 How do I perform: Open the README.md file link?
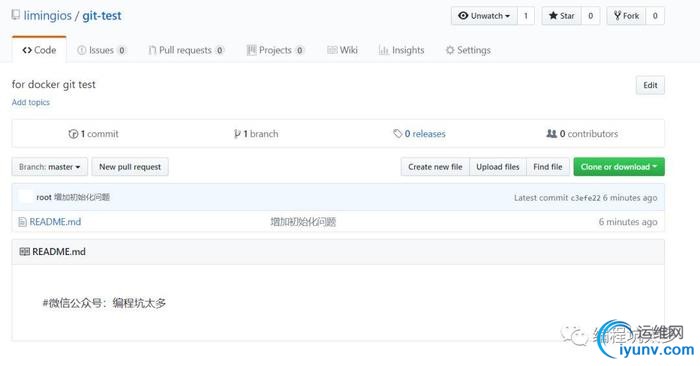click(x=55, y=222)
